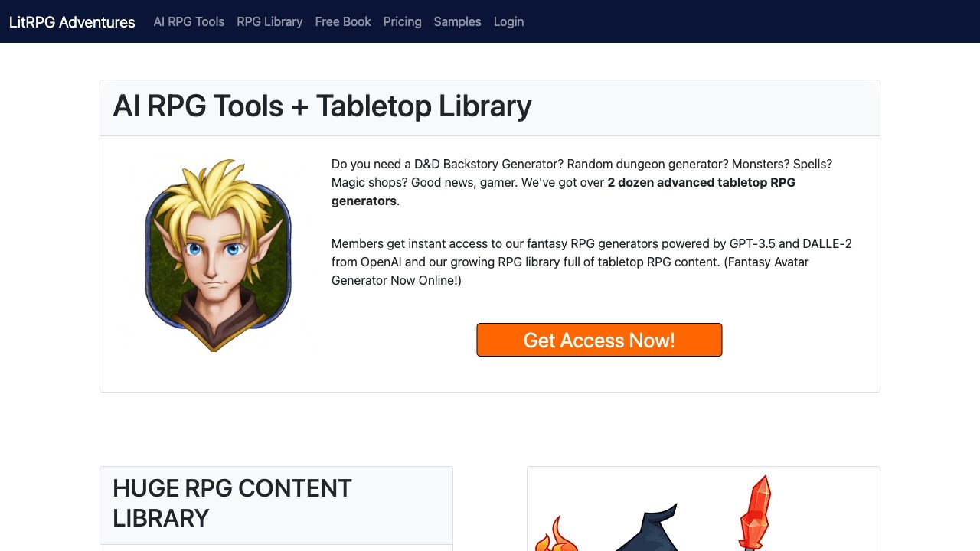Click the HUGE RPG CONTENT LIBRARY header
The width and height of the screenshot is (980, 551).
click(x=232, y=503)
